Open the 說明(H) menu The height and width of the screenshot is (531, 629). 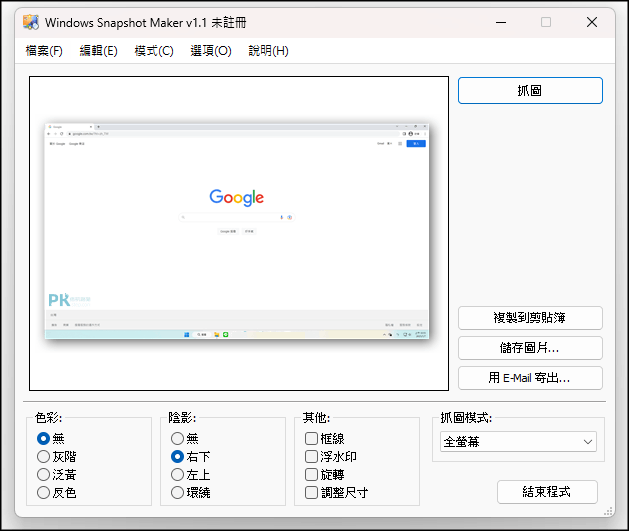point(268,51)
